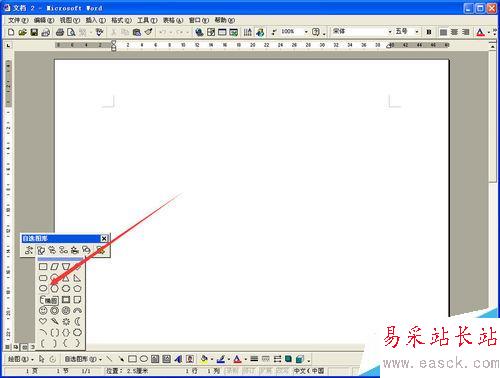Open the Tools menu
This screenshot has width=500, height=378.
click(x=147, y=20)
